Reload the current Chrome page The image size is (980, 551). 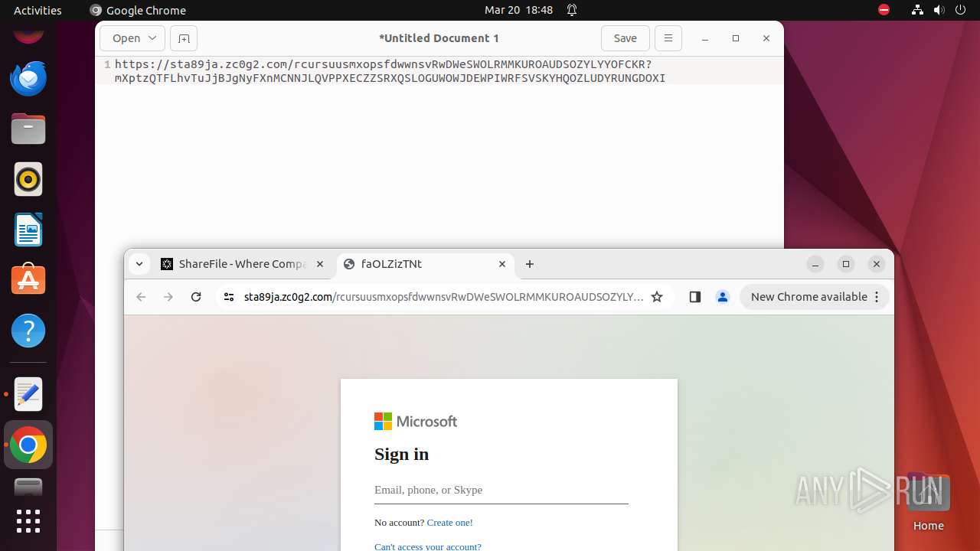[x=196, y=297]
